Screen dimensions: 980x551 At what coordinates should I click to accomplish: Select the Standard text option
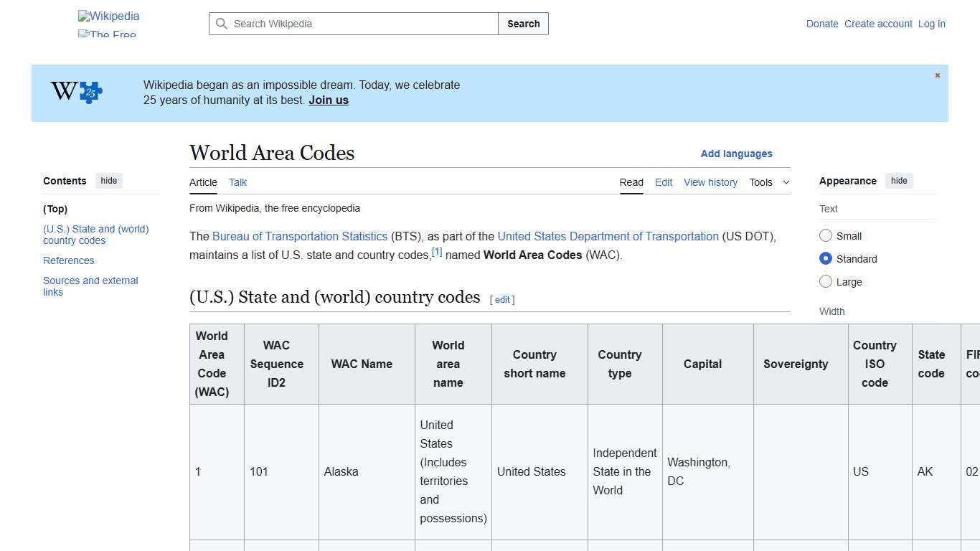pyautogui.click(x=826, y=258)
